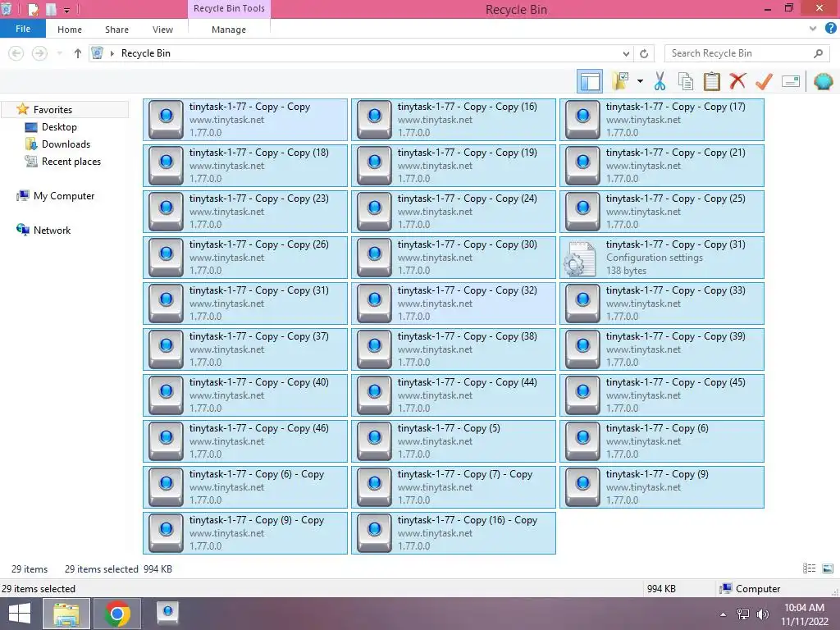The height and width of the screenshot is (630, 840).
Task: Open the dropdown arrow next to folder options
Action: 640,81
